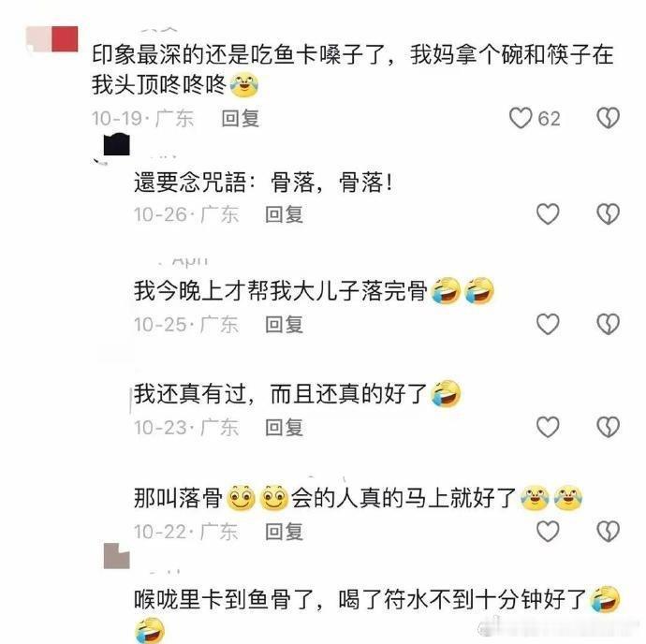The height and width of the screenshot is (644, 646).
Task: Like the 10-25 大儿子落完骨 reply
Action: (548, 324)
